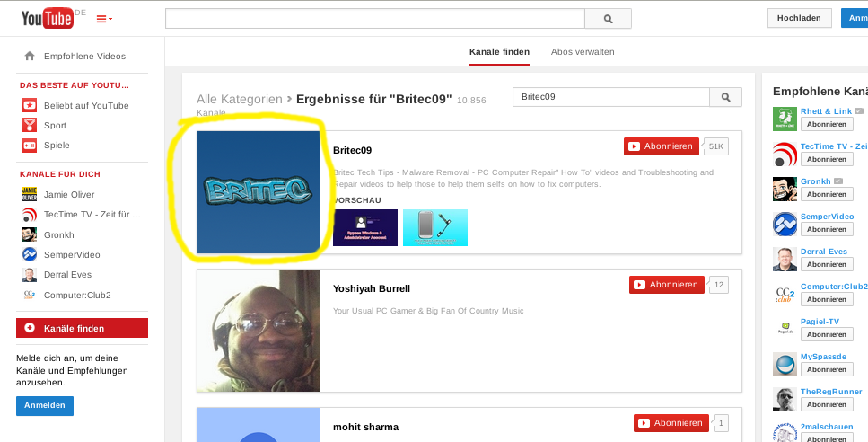Click the Hochladen button
Image resolution: width=868 pixels, height=442 pixels.
click(800, 18)
